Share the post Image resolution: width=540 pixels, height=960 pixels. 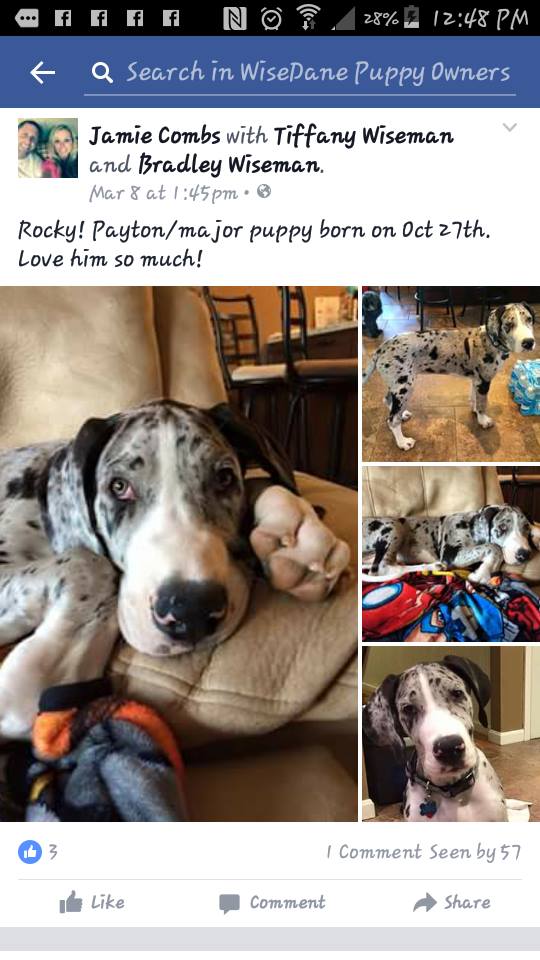coord(452,902)
